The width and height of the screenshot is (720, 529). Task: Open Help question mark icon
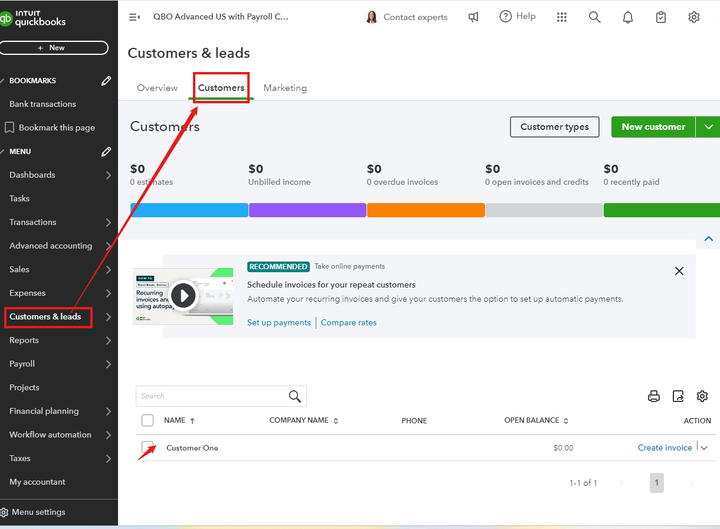[x=505, y=17]
